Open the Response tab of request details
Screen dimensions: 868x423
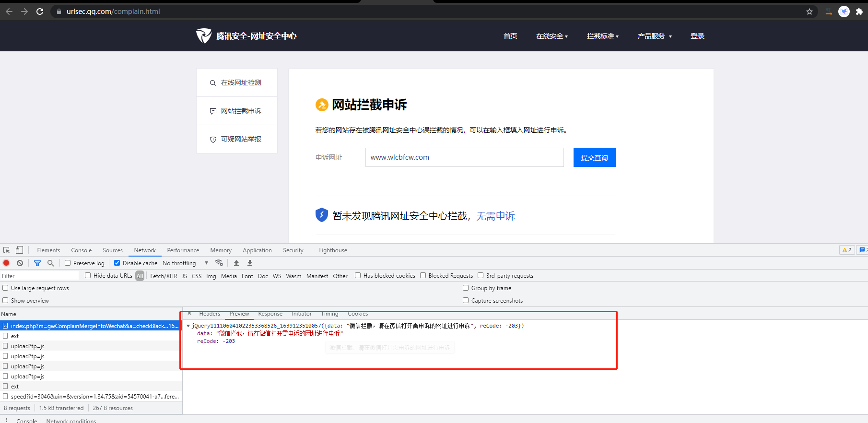pyautogui.click(x=270, y=314)
